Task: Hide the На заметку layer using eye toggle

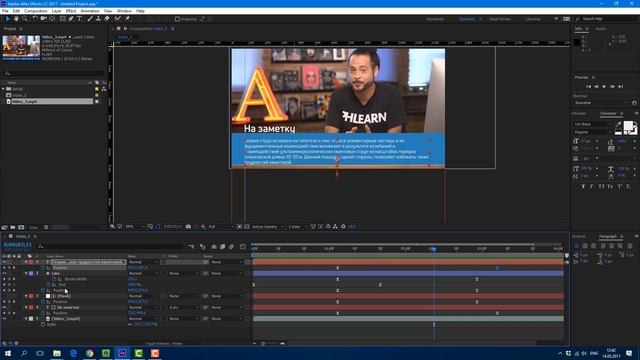Action: point(4,307)
